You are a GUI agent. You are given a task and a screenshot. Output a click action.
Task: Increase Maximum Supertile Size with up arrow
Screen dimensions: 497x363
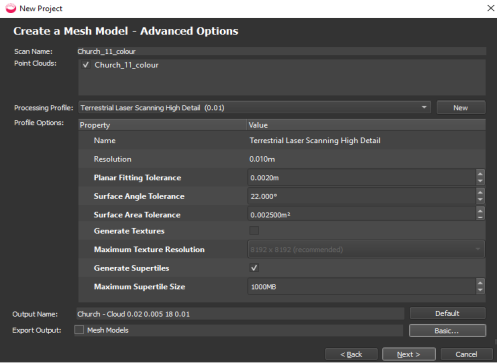pos(480,283)
